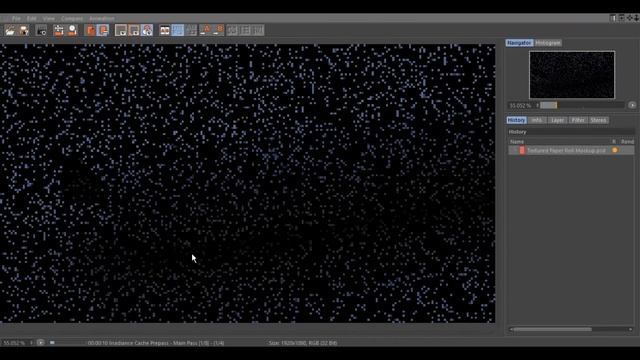Click the clear image history icon

pos(58,30)
